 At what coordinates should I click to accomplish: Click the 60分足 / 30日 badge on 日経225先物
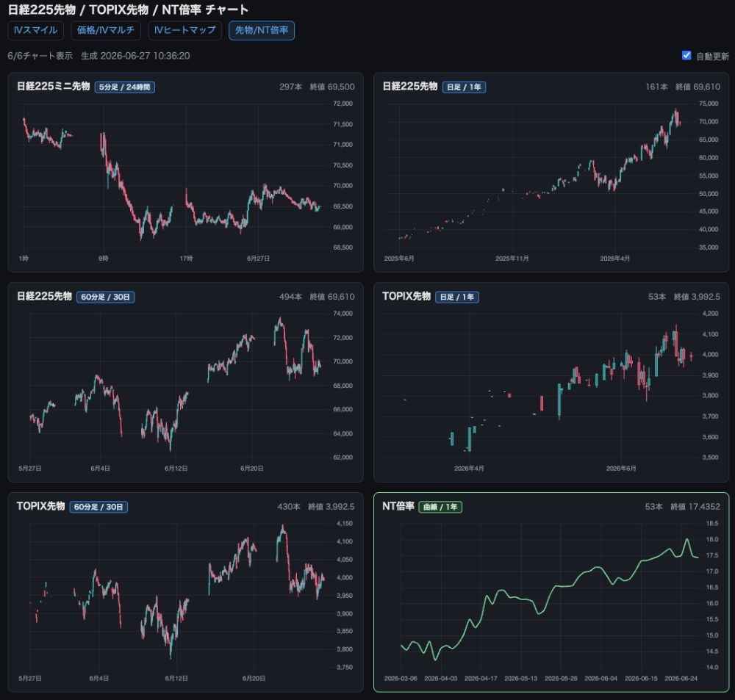pyautogui.click(x=105, y=297)
